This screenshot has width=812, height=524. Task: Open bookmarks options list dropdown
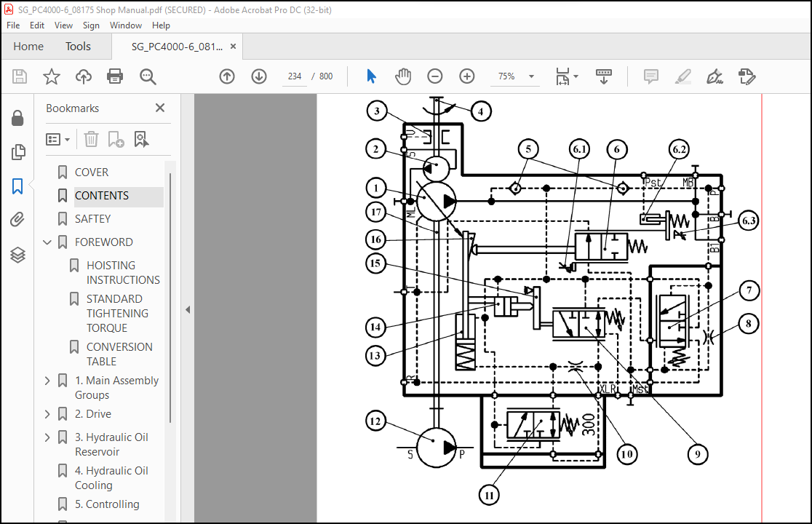57,139
